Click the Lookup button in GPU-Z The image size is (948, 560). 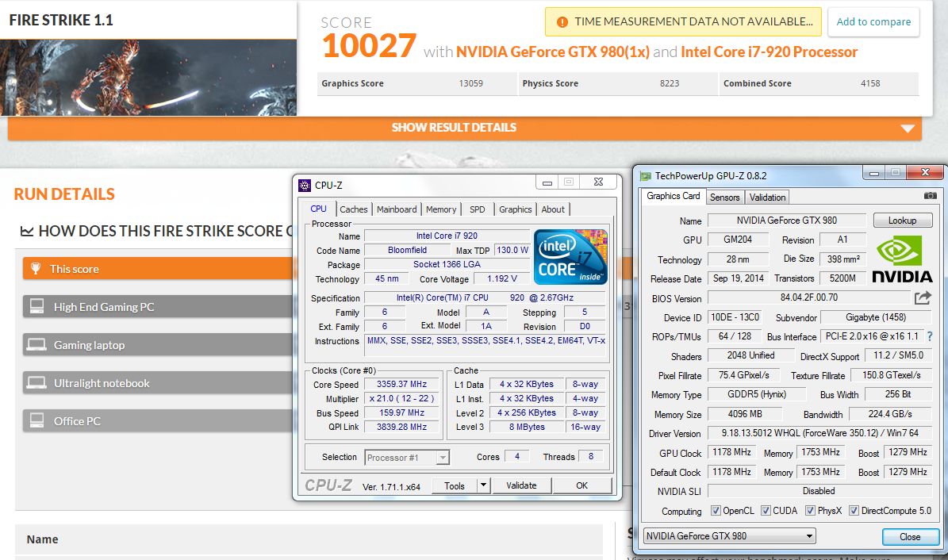point(902,221)
